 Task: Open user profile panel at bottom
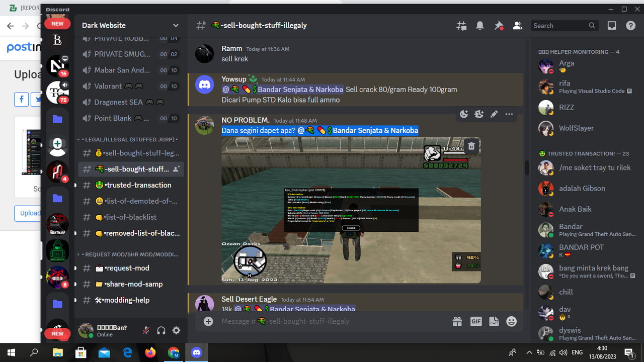pos(106,330)
